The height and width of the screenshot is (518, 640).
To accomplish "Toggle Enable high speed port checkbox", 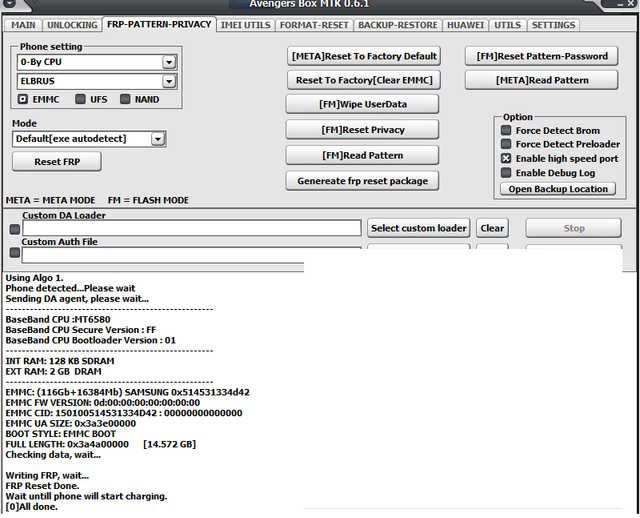I will 506,158.
